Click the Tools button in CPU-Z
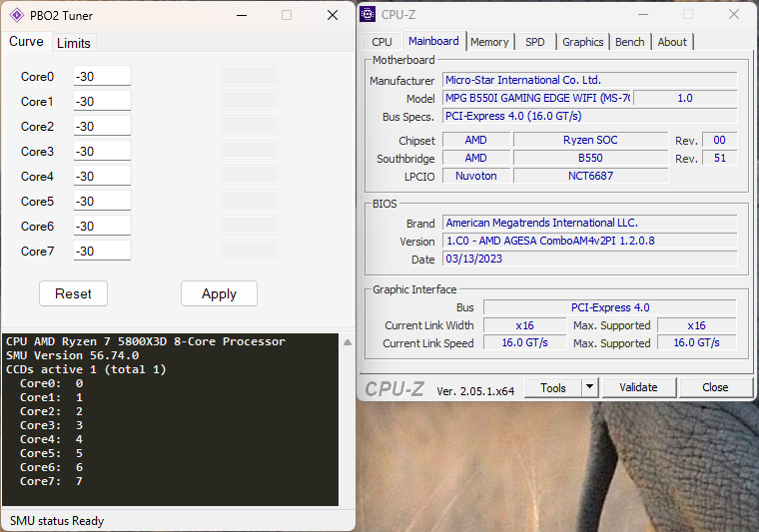 click(553, 387)
